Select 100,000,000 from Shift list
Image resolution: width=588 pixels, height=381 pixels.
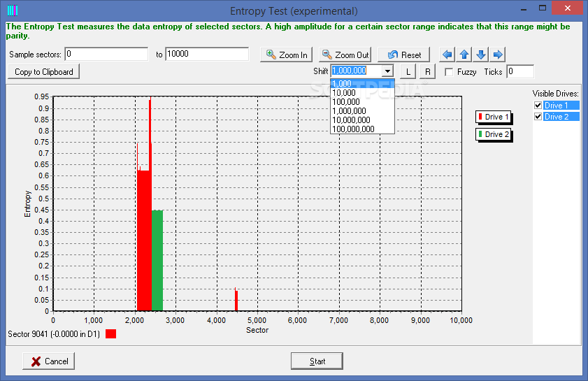tap(362, 129)
